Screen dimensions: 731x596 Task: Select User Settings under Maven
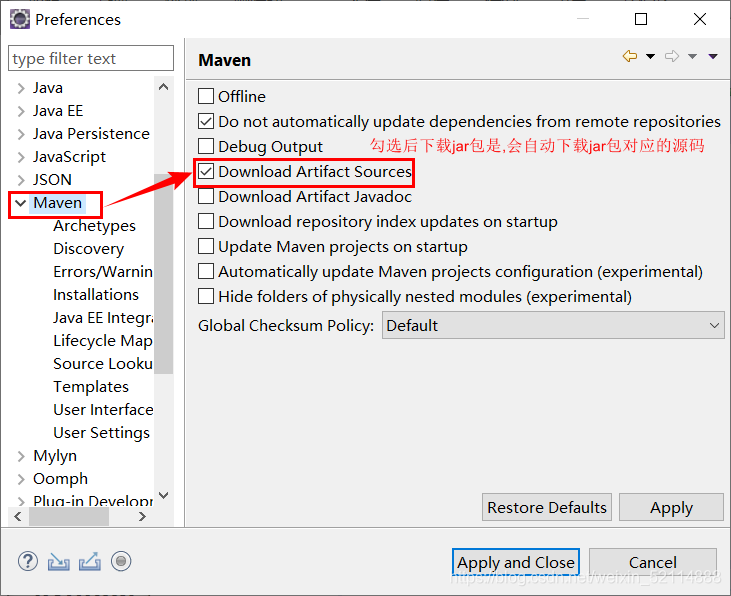tap(101, 433)
